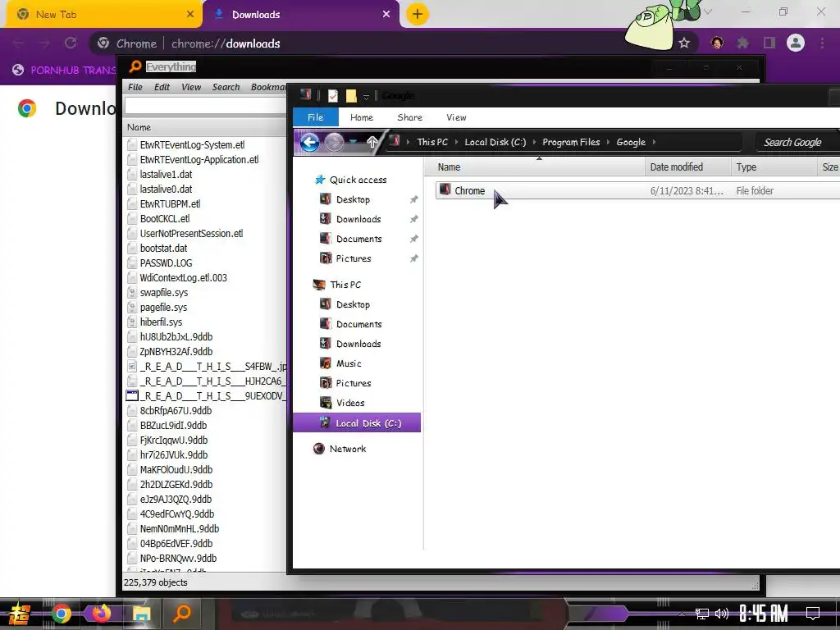Select Local Disk (C:) in navigation pane

tap(357, 422)
